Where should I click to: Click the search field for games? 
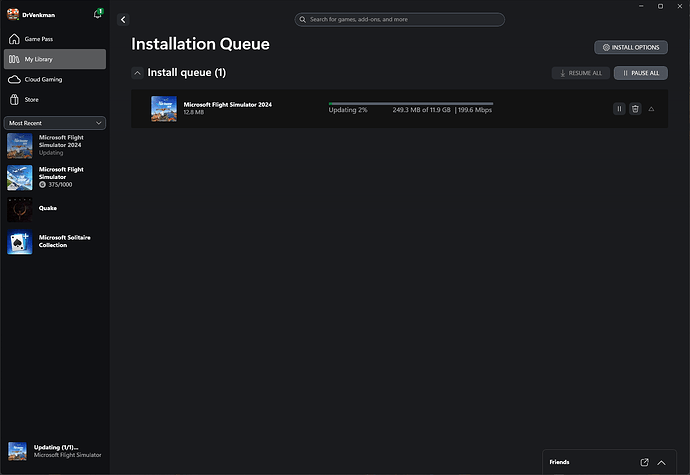pos(400,19)
